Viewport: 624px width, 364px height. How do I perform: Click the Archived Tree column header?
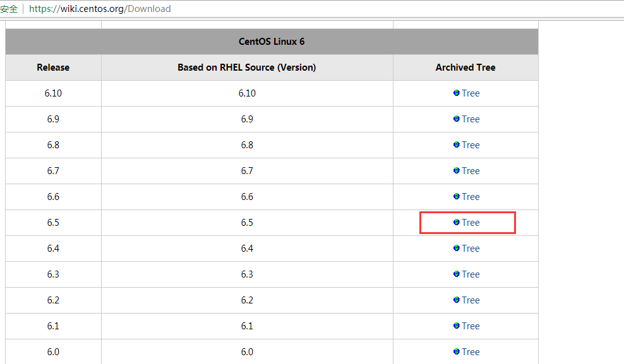coord(465,68)
